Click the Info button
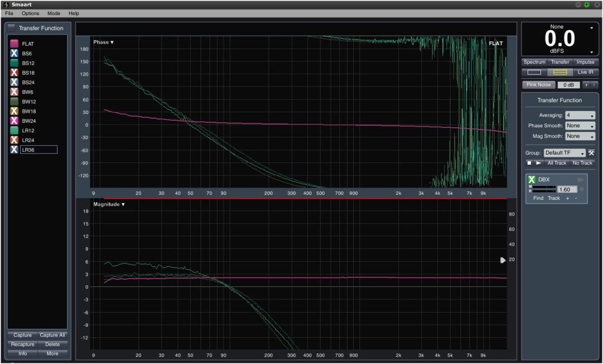603x364 pixels. tap(23, 353)
